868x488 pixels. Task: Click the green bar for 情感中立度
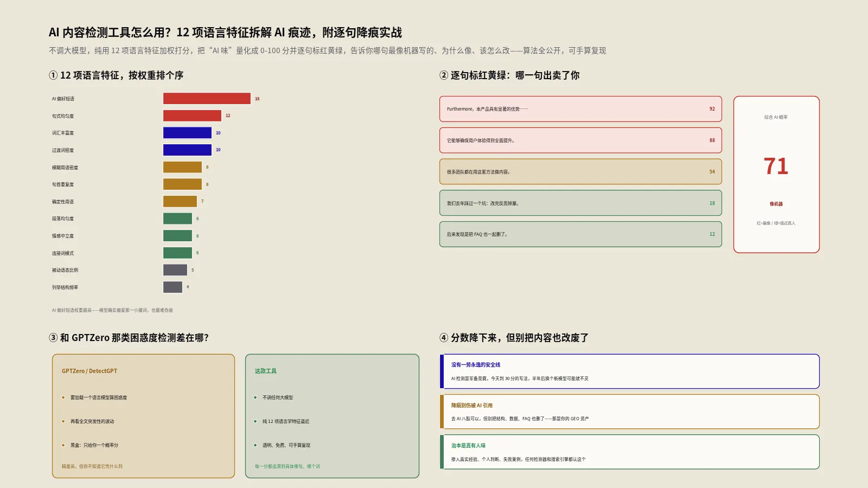(x=177, y=236)
